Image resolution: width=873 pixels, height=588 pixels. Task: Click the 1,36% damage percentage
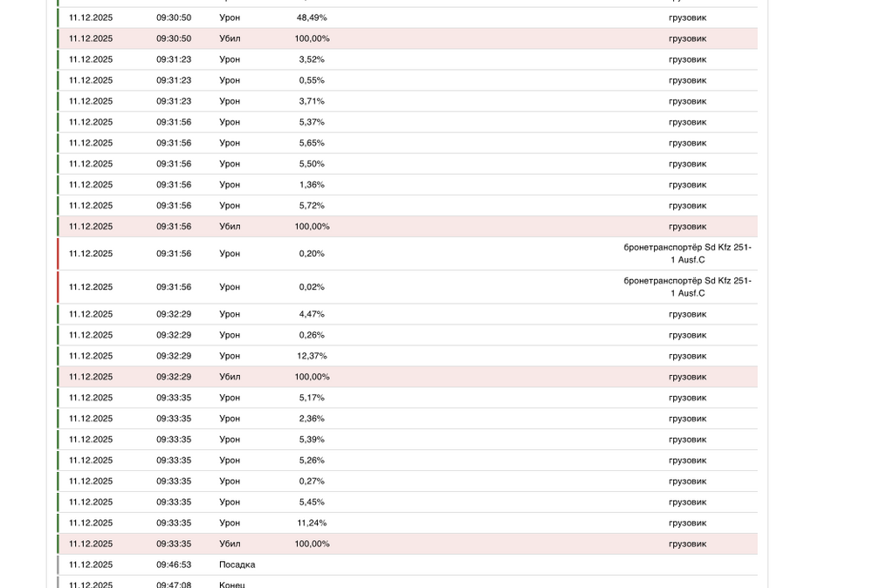click(x=312, y=185)
